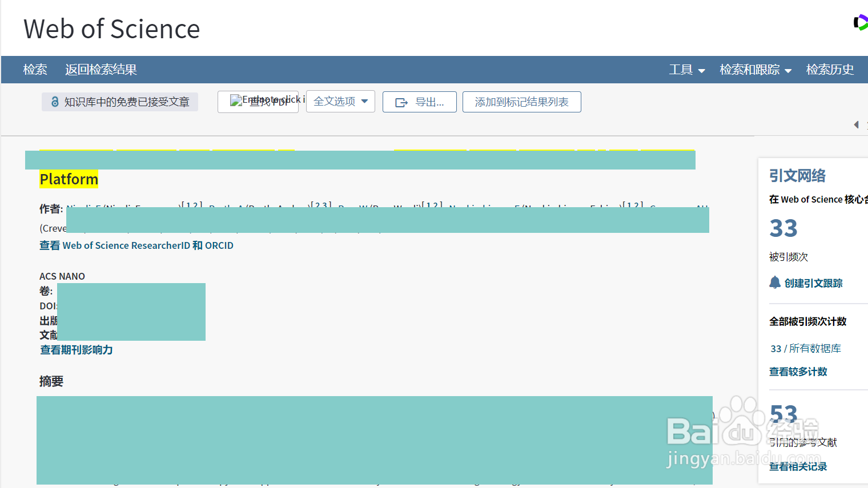
Task: Click 知识库中的免费已接受文章 button
Action: point(120,102)
